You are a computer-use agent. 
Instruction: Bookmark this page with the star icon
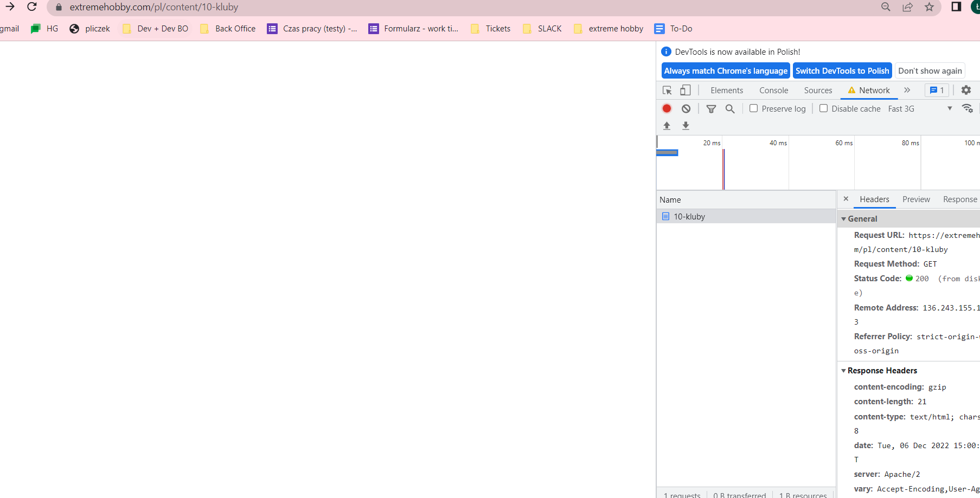tap(930, 7)
